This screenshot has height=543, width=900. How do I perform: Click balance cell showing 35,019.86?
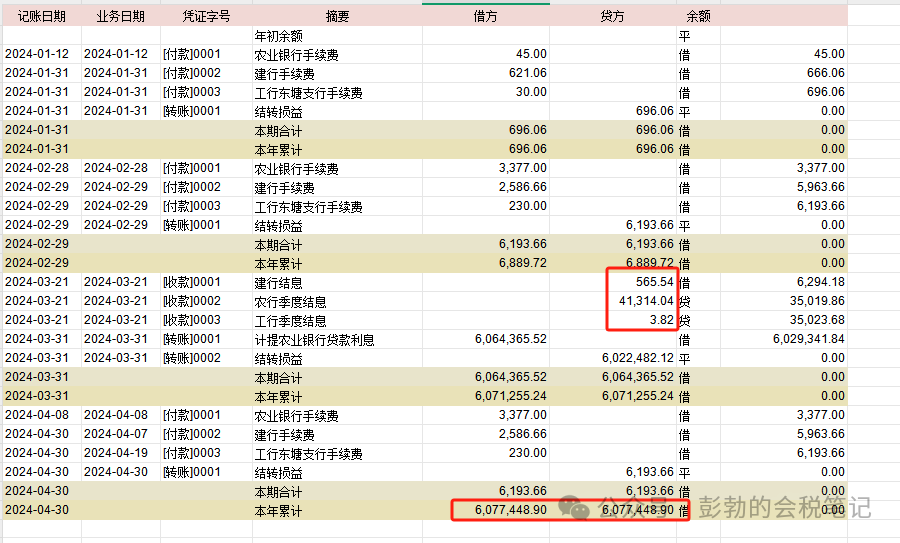pos(784,301)
